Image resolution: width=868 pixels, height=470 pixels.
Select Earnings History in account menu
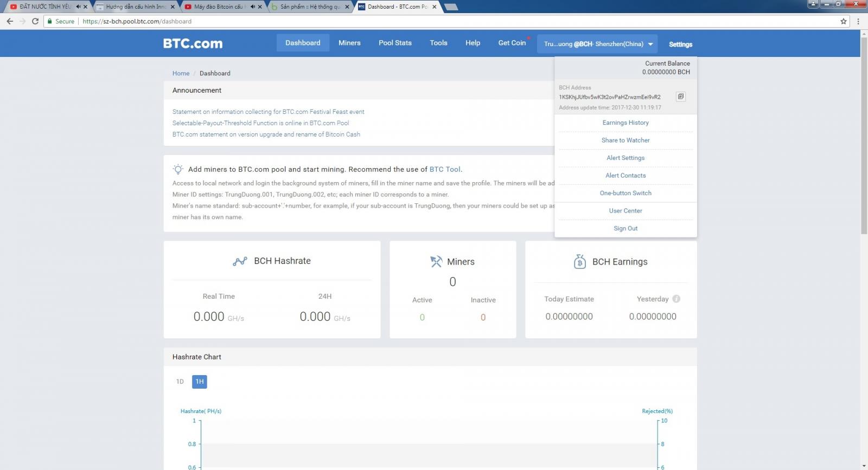point(626,123)
